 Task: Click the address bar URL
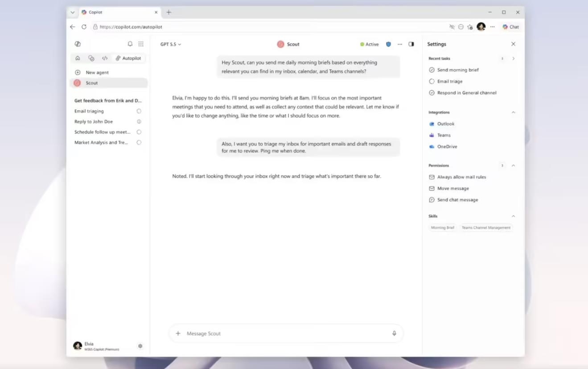click(131, 27)
